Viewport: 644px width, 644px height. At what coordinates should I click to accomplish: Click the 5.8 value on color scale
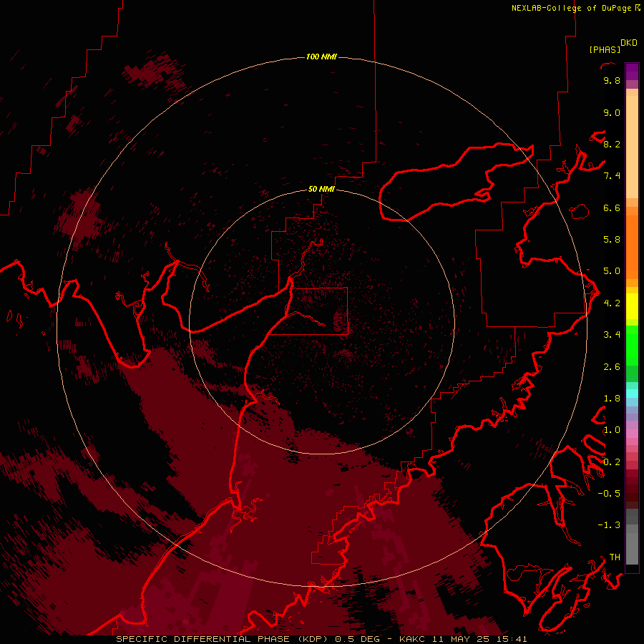pos(612,239)
